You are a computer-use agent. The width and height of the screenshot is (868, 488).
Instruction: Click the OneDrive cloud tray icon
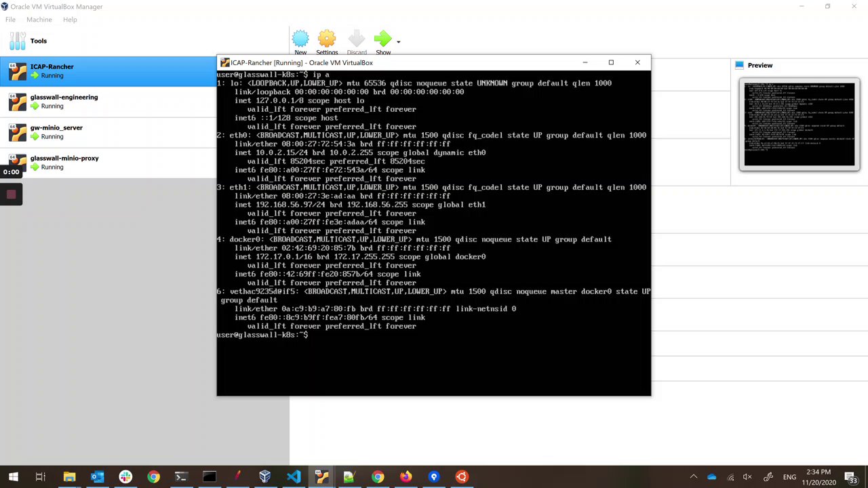[x=711, y=477]
